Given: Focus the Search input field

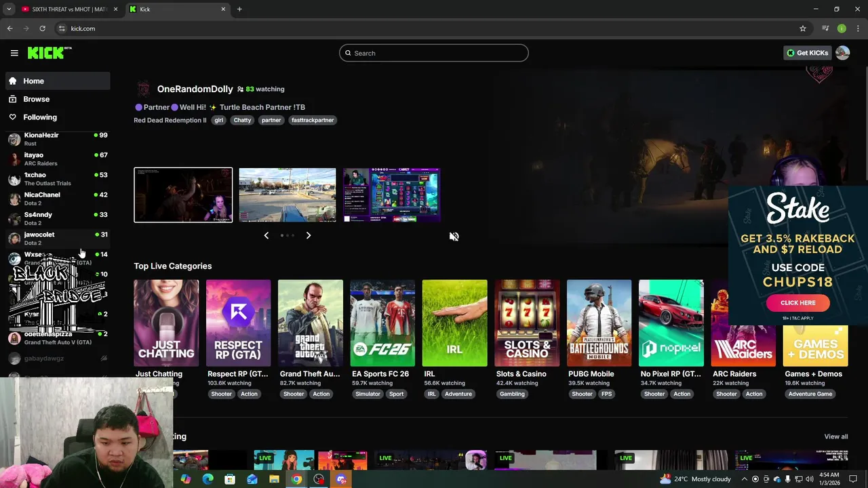Looking at the screenshot, I should (434, 53).
